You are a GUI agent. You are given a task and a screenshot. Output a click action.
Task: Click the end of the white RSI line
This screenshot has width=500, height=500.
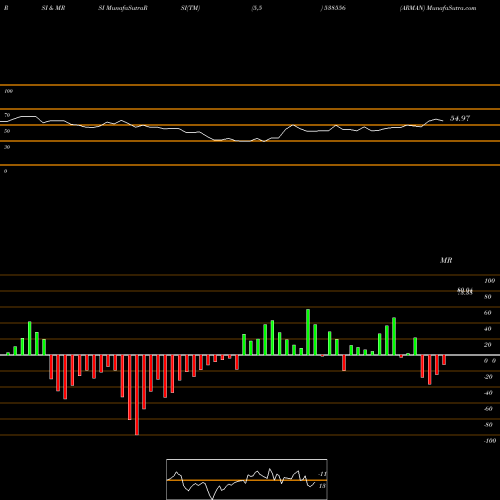coord(443,121)
